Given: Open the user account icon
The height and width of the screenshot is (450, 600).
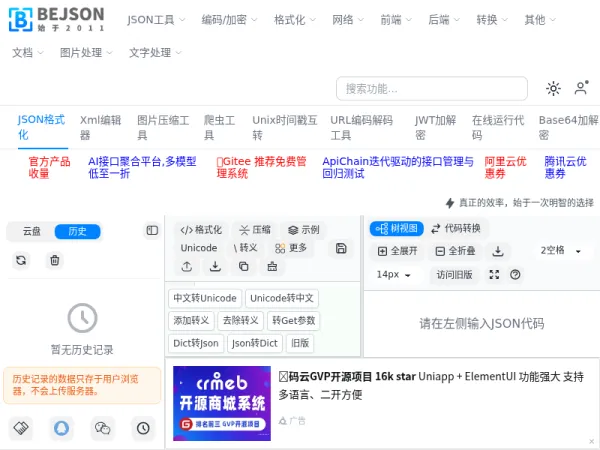Looking at the screenshot, I should (581, 88).
